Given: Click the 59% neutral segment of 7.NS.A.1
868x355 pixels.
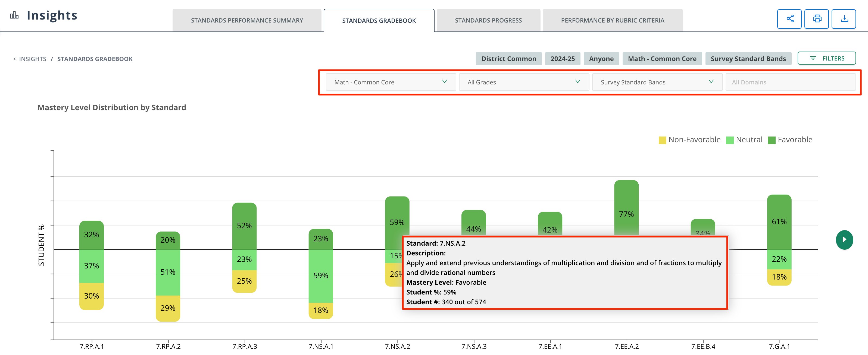Looking at the screenshot, I should click(321, 276).
